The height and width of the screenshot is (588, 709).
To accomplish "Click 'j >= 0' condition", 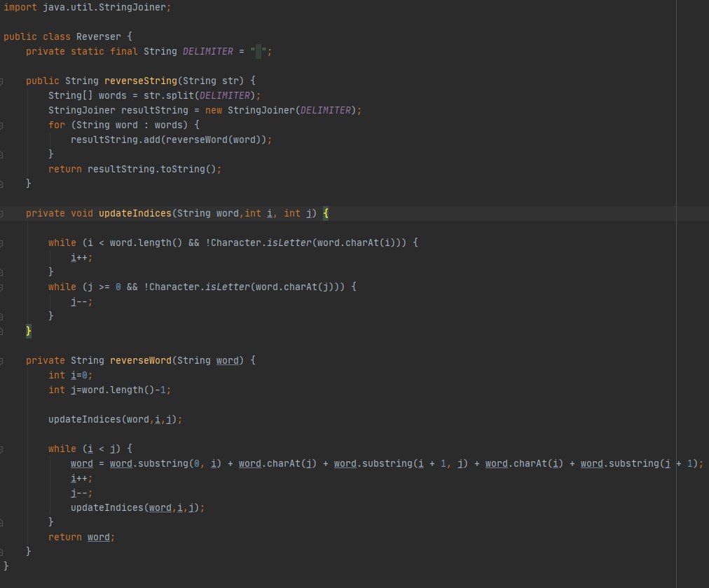I will (x=104, y=287).
